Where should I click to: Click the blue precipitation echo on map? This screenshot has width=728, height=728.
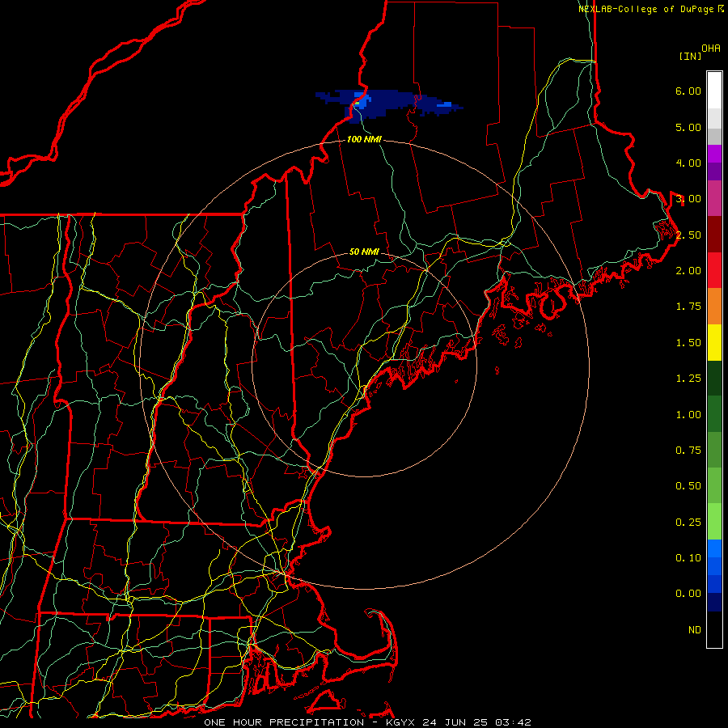point(388,105)
